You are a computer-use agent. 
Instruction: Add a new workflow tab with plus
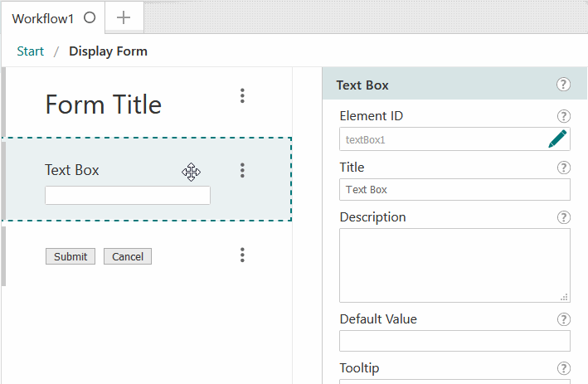(x=124, y=17)
